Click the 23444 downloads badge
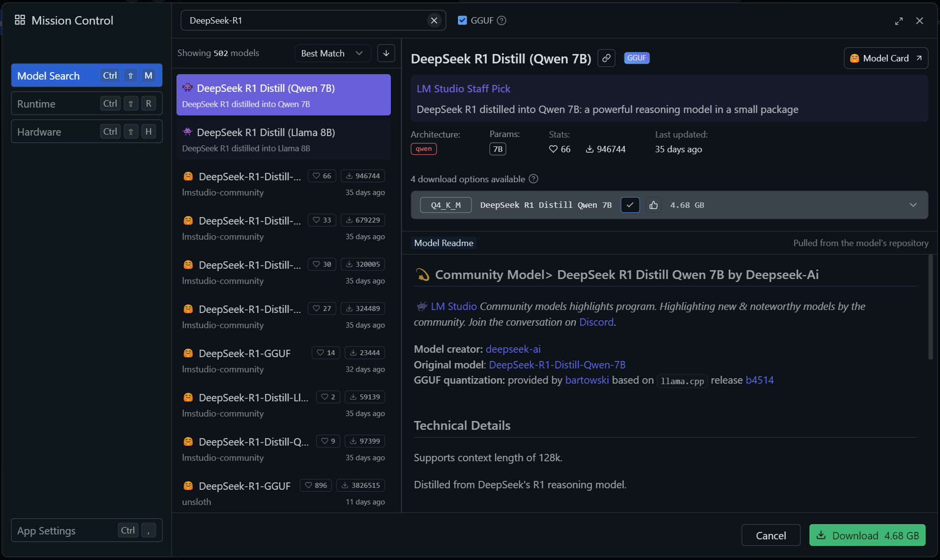This screenshot has width=940, height=560. tap(365, 353)
